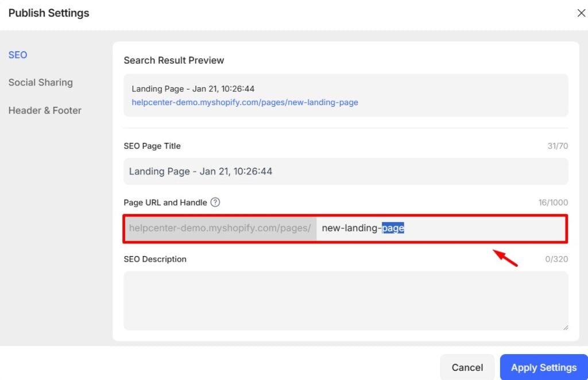Focus the SEO Description text area
This screenshot has height=380, width=588.
[346, 300]
